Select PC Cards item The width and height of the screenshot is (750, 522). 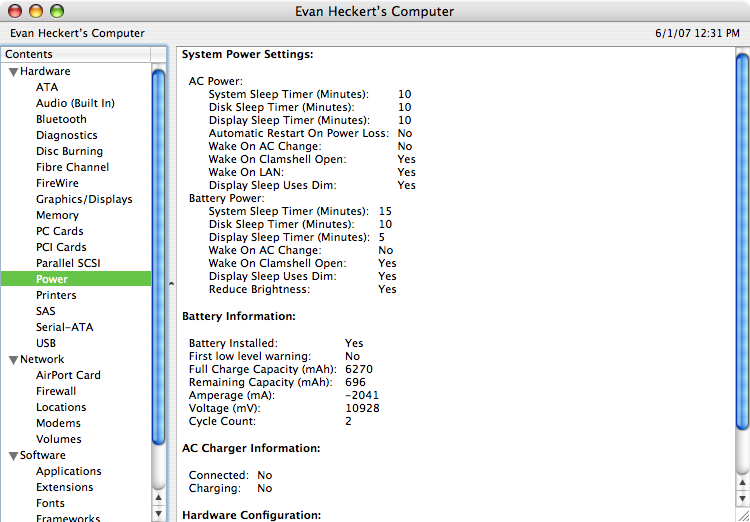pyautogui.click(x=59, y=231)
